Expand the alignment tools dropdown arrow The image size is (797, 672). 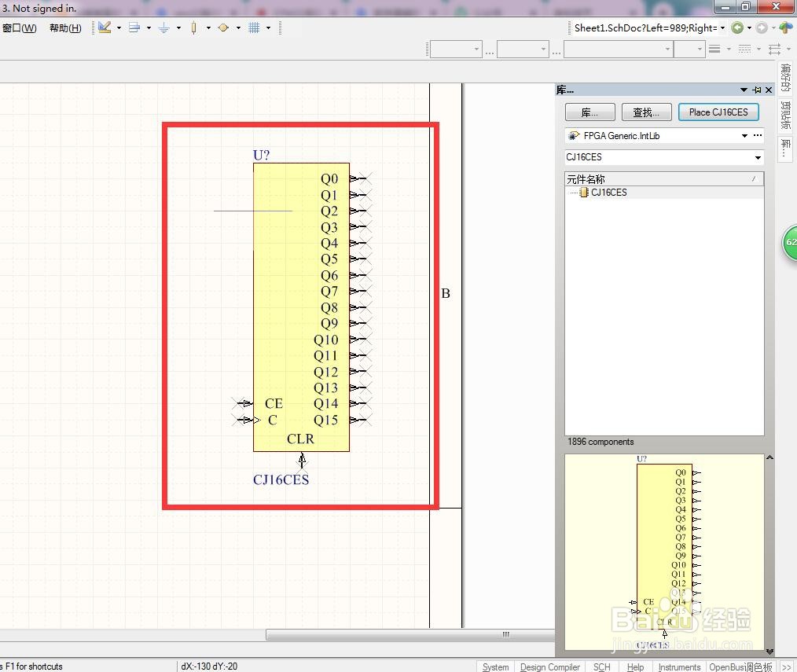tap(149, 28)
